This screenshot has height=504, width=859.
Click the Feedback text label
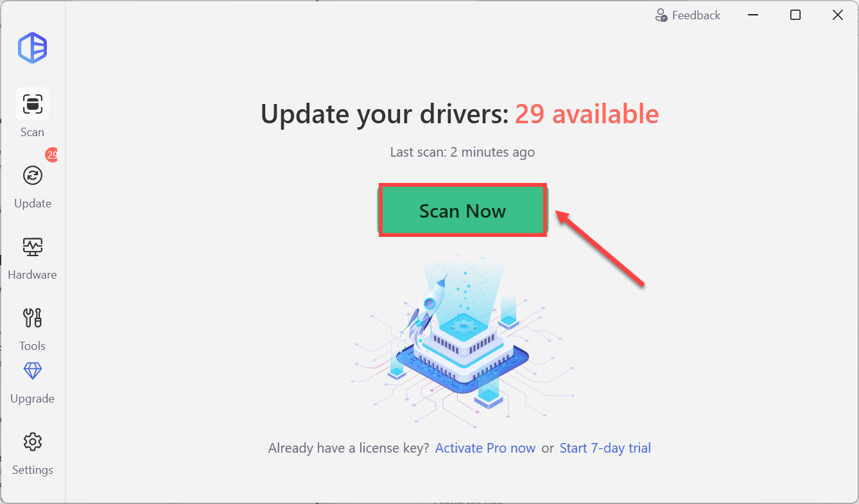click(x=696, y=15)
